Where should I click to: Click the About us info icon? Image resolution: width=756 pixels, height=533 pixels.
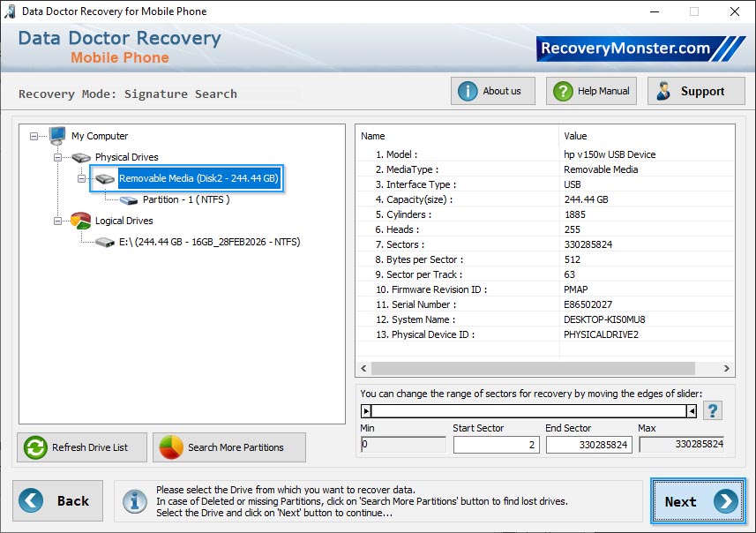tap(466, 90)
